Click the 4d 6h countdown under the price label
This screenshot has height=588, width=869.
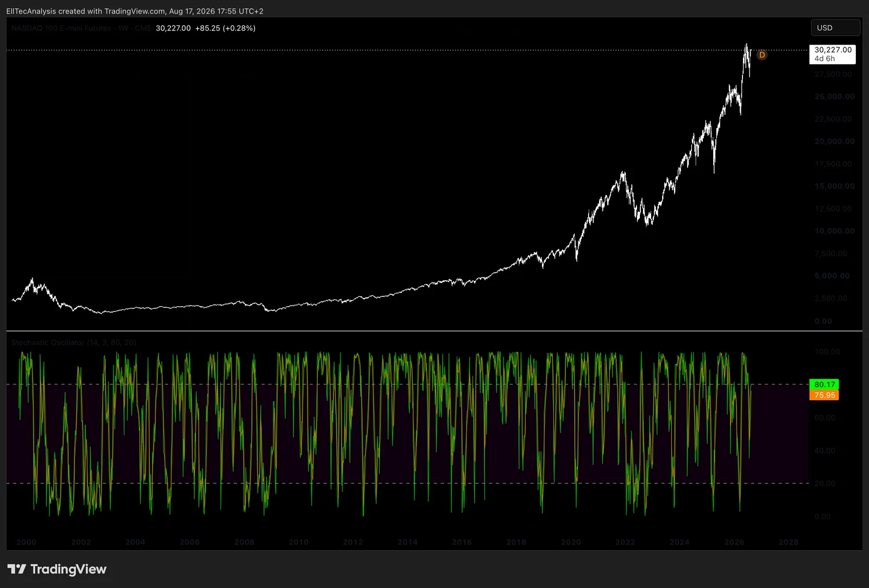[x=824, y=59]
